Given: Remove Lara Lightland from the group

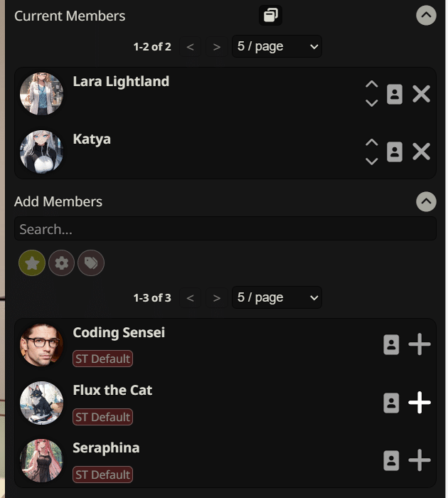Looking at the screenshot, I should point(421,94).
